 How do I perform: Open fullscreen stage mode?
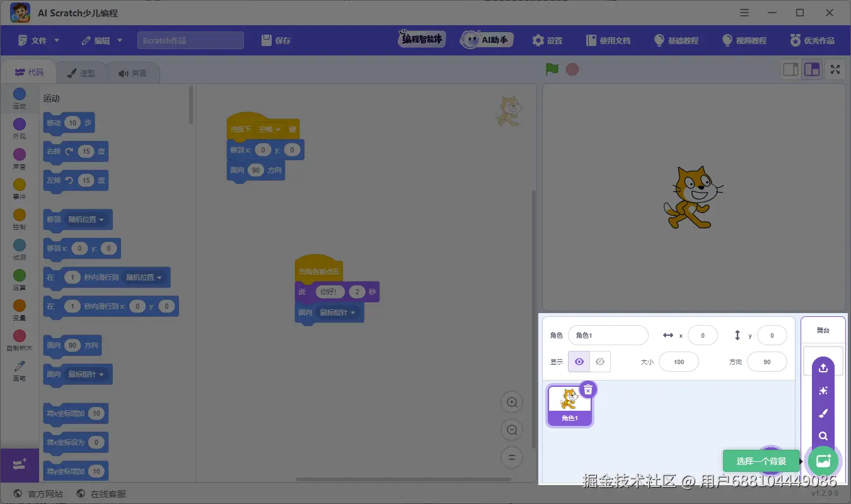click(835, 69)
